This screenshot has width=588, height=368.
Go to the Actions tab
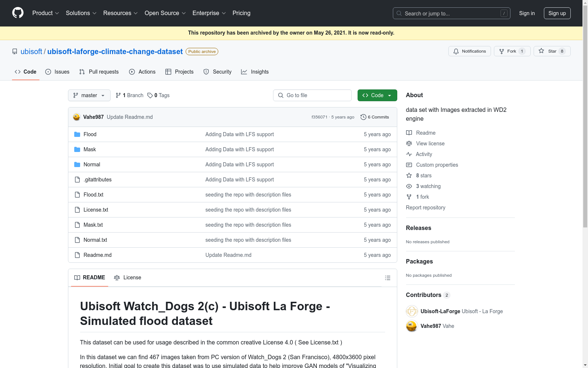142,72
